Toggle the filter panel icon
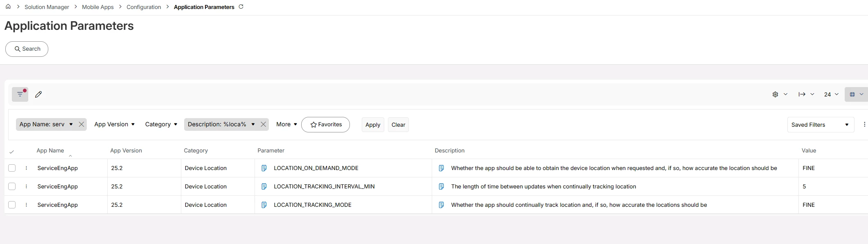The width and height of the screenshot is (868, 244). pyautogui.click(x=20, y=94)
